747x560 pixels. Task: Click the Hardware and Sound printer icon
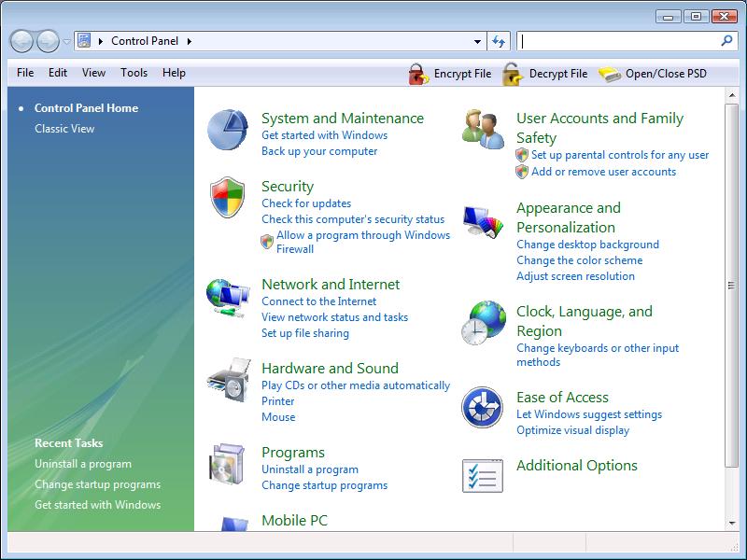(x=229, y=380)
